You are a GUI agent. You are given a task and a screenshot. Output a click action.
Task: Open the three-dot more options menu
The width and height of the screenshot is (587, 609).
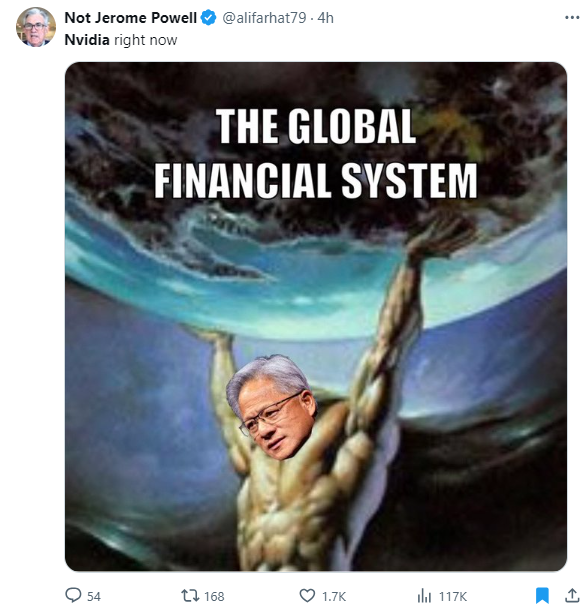[x=572, y=17]
